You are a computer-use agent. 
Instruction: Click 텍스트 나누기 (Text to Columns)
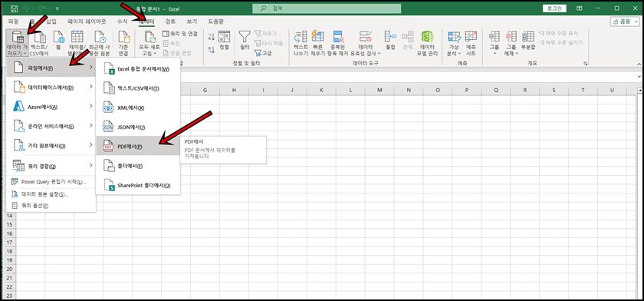[x=301, y=43]
